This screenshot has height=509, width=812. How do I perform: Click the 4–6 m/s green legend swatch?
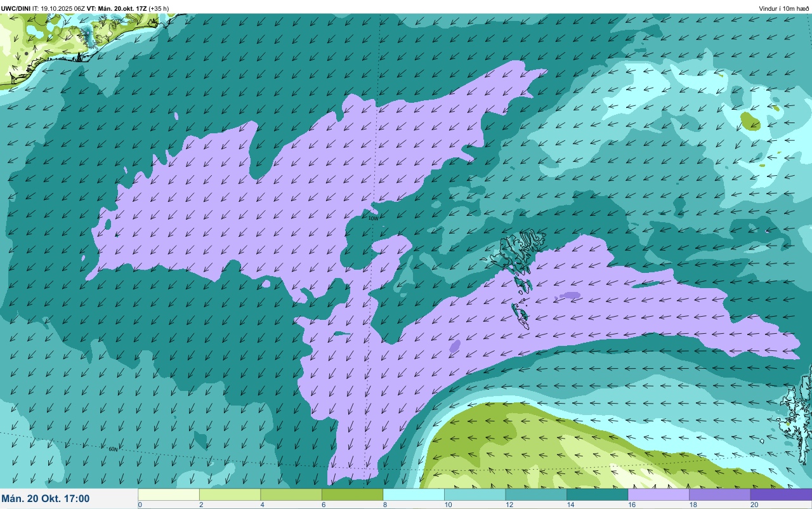291,494
